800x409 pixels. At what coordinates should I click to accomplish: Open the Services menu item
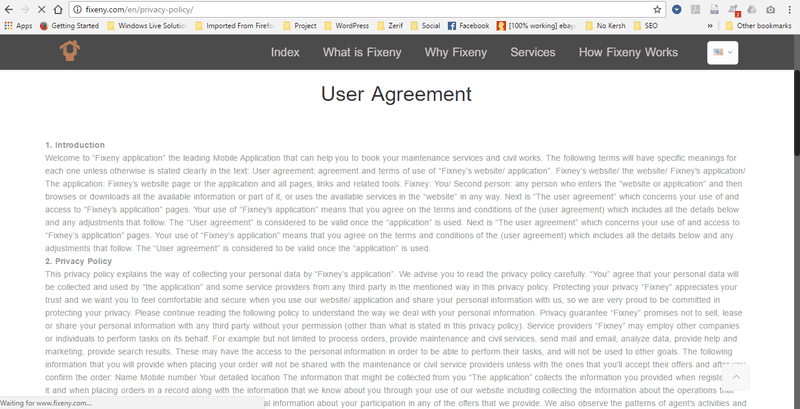532,52
